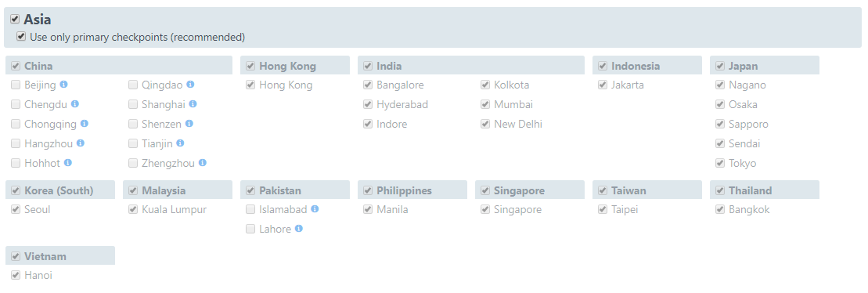868x293 pixels.
Task: Toggle the Mumbai checkbox under India
Action: tap(485, 104)
